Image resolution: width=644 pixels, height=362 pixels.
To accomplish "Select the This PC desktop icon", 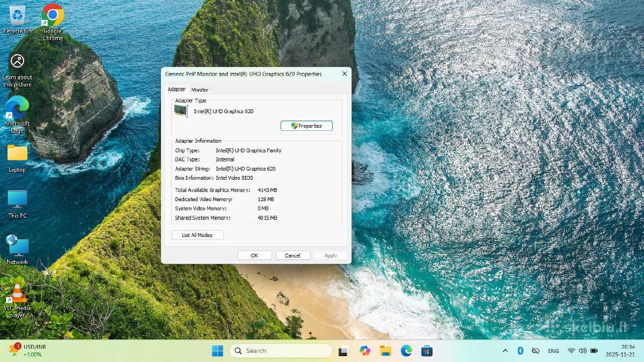I will click(x=17, y=204).
